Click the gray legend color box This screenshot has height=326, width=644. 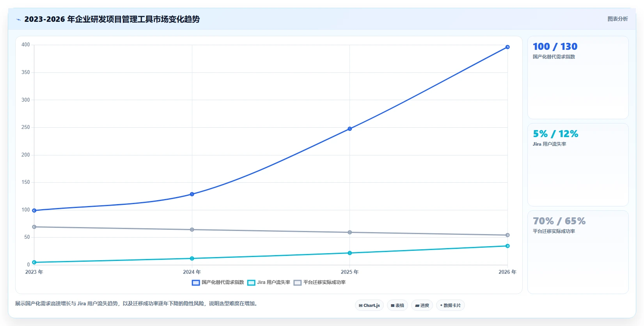(x=298, y=282)
